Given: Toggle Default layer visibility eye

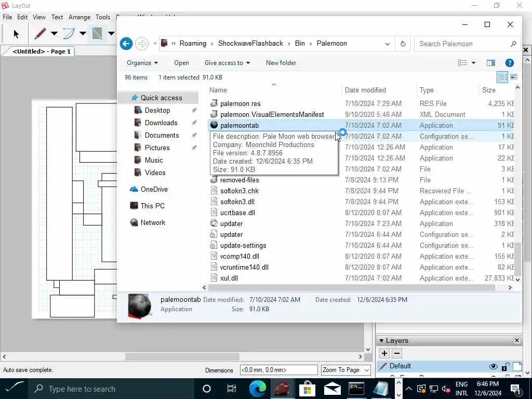Looking at the screenshot, I should (493, 366).
